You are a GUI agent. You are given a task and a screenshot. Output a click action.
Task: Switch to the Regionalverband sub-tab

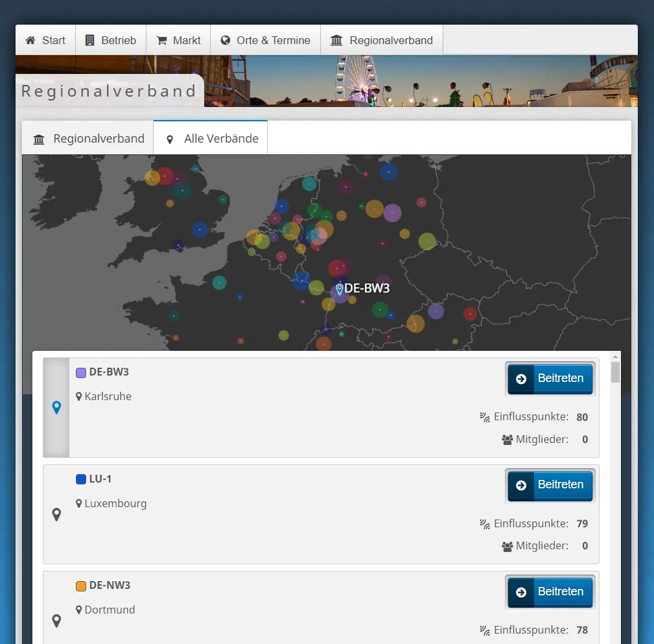[88, 139]
